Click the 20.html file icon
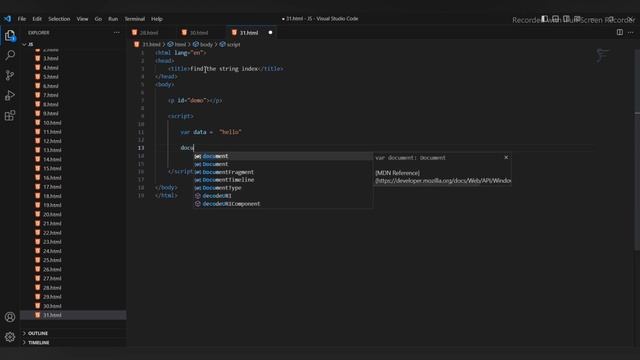This screenshot has width=640, height=360. tap(38, 214)
